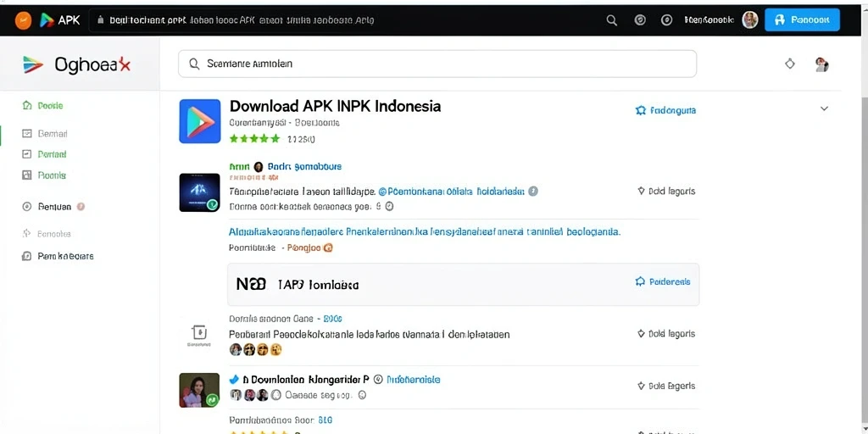Open the 'Pemkaltedare' sidebar item
The width and height of the screenshot is (868, 434).
tap(58, 256)
